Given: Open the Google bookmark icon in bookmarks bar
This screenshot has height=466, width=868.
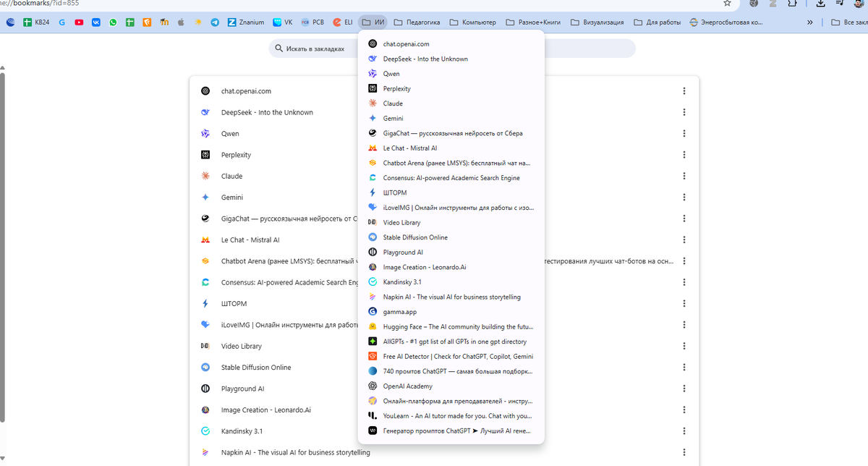Looking at the screenshot, I should pos(62,22).
